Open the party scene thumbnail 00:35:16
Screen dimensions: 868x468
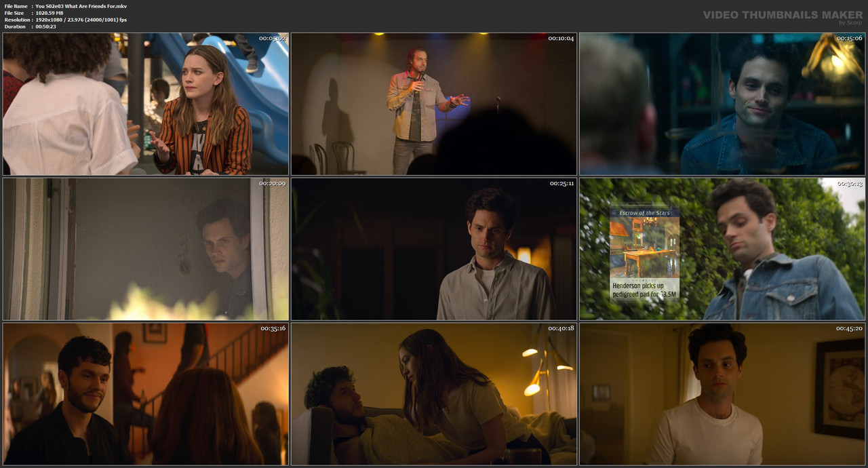(146, 394)
